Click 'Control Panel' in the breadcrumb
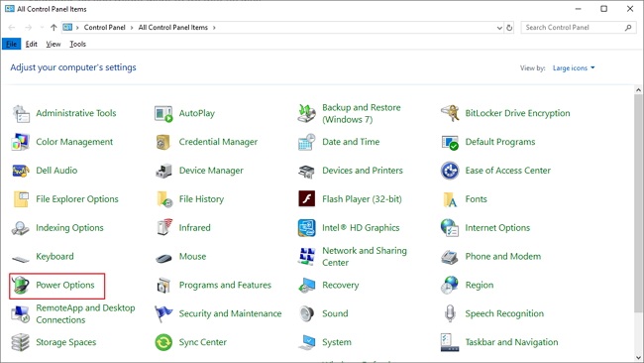This screenshot has width=644, height=363. coord(104,28)
